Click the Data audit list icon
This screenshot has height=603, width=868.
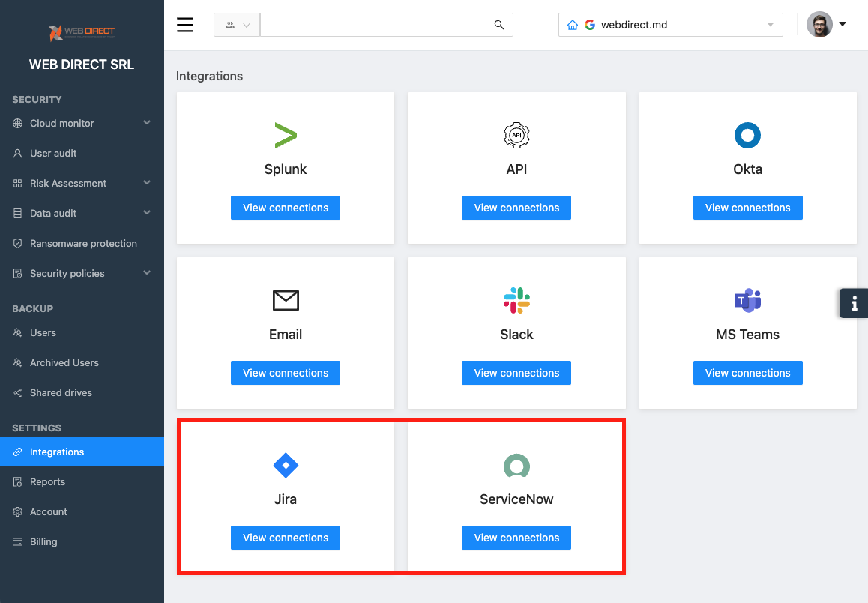click(x=18, y=213)
